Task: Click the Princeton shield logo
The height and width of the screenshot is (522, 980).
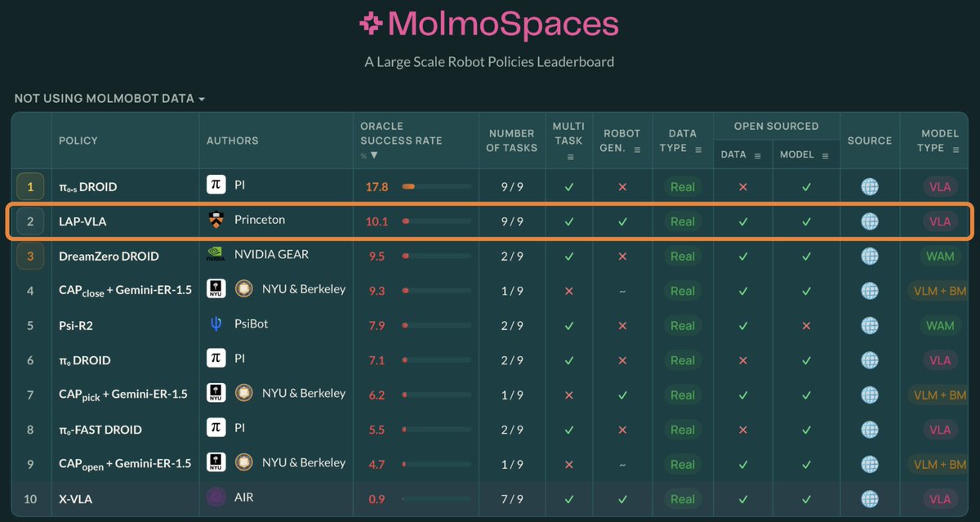Action: tap(216, 221)
